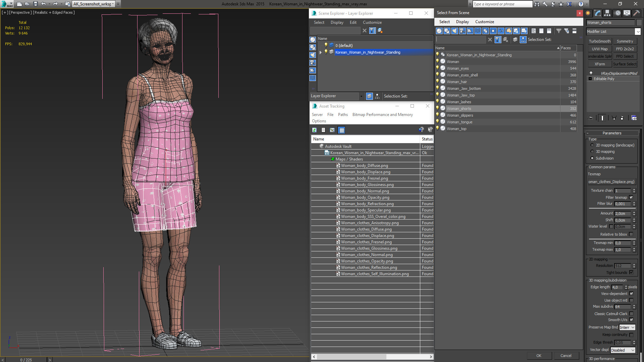644x362 pixels.
Task: Toggle visibility bulb for layer 0 (default)
Action: coord(325,45)
